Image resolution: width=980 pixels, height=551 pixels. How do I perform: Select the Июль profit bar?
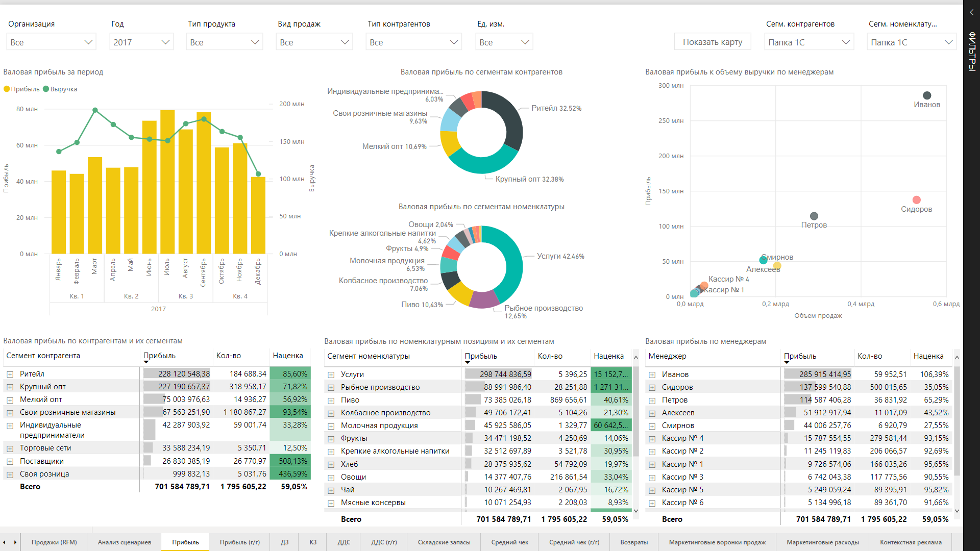tap(167, 182)
